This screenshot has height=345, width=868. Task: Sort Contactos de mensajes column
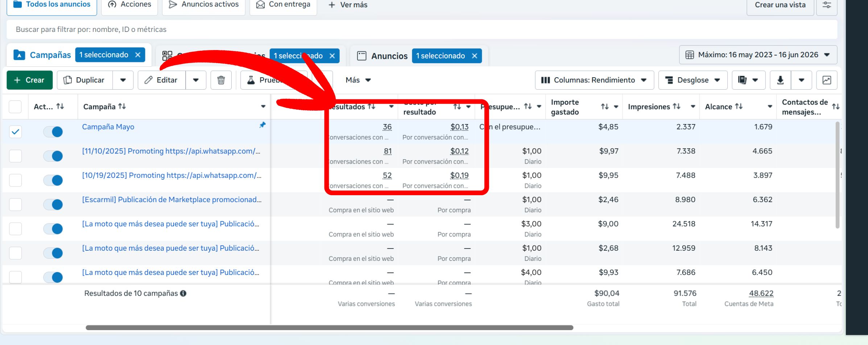[836, 107]
